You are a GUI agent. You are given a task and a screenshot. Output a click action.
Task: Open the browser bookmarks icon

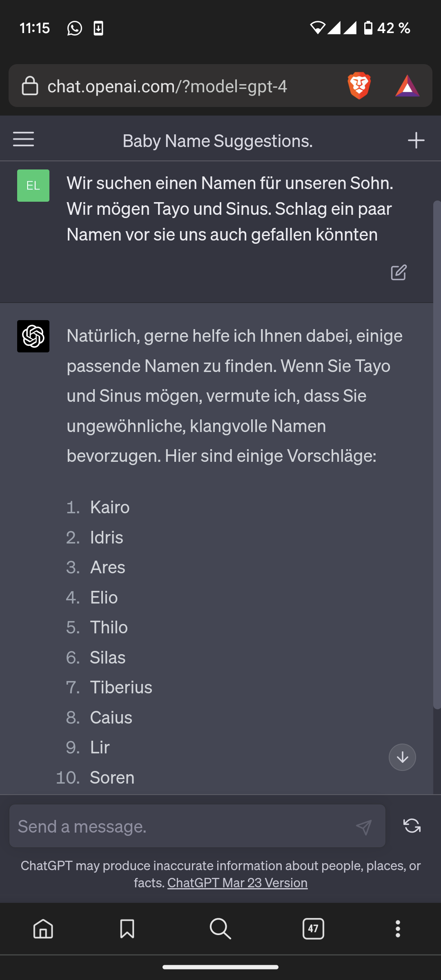(x=127, y=929)
